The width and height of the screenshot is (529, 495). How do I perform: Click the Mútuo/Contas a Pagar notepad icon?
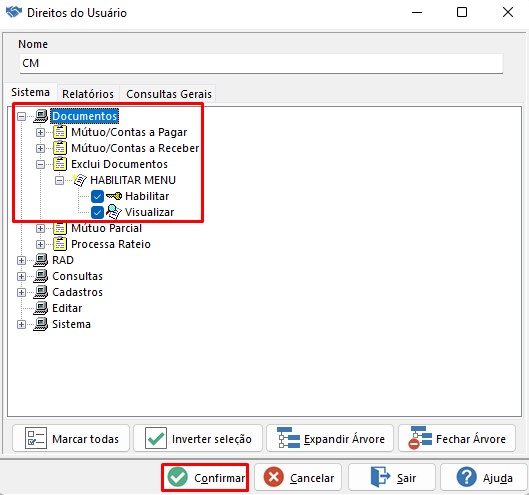60,132
